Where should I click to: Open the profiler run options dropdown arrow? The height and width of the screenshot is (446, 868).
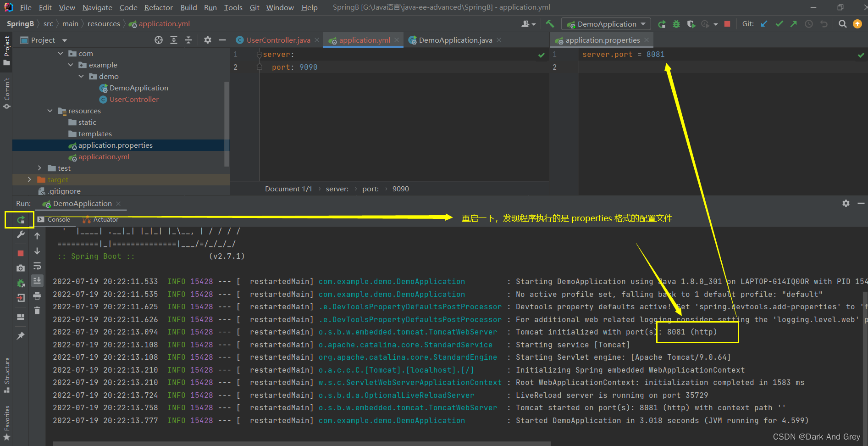715,24
